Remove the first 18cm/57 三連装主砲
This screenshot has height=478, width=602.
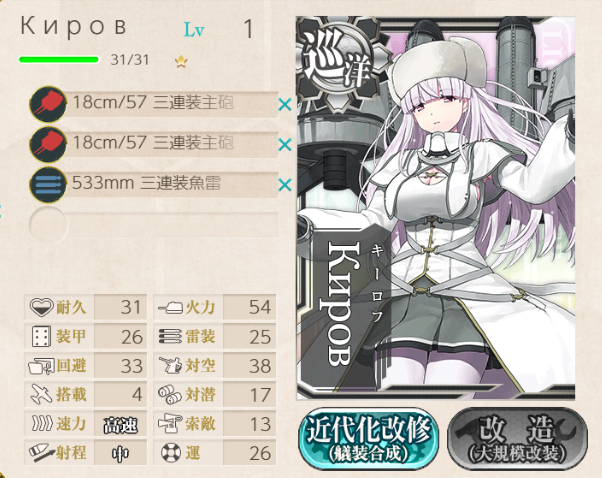(x=285, y=104)
